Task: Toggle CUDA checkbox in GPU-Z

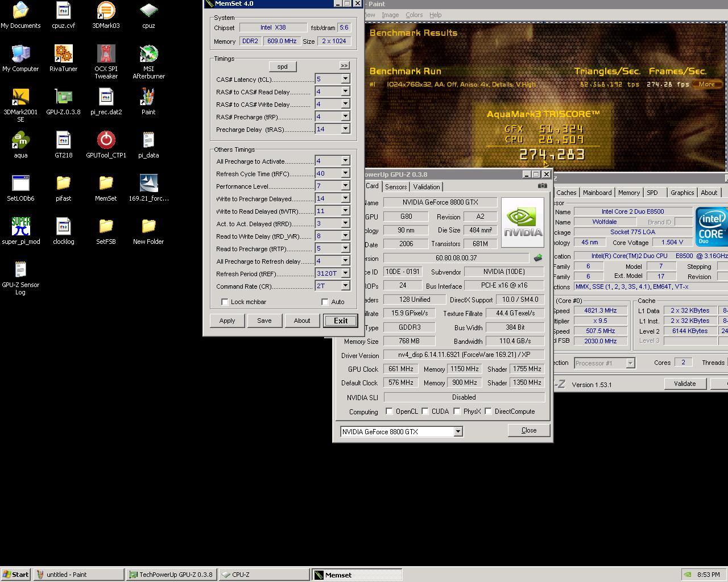Action: tap(425, 411)
